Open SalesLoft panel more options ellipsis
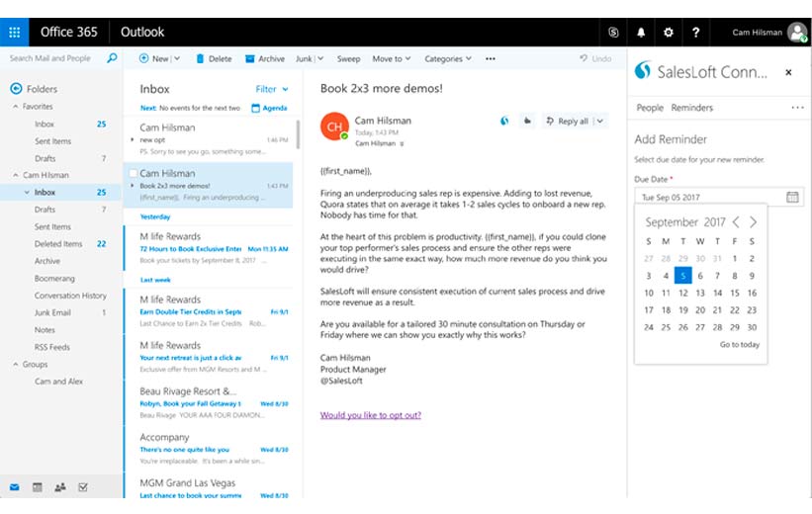 [797, 108]
